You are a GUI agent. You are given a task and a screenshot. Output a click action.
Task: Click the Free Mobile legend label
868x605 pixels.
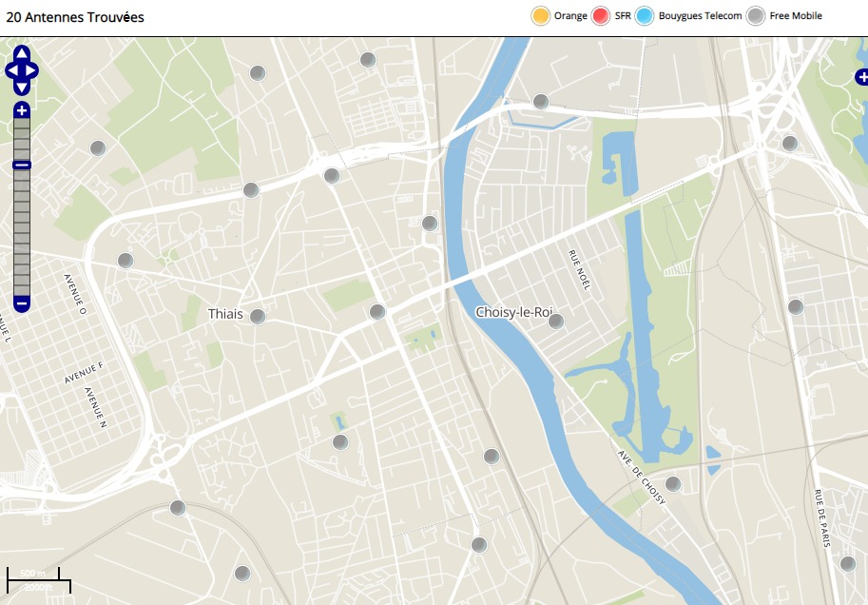tap(796, 16)
